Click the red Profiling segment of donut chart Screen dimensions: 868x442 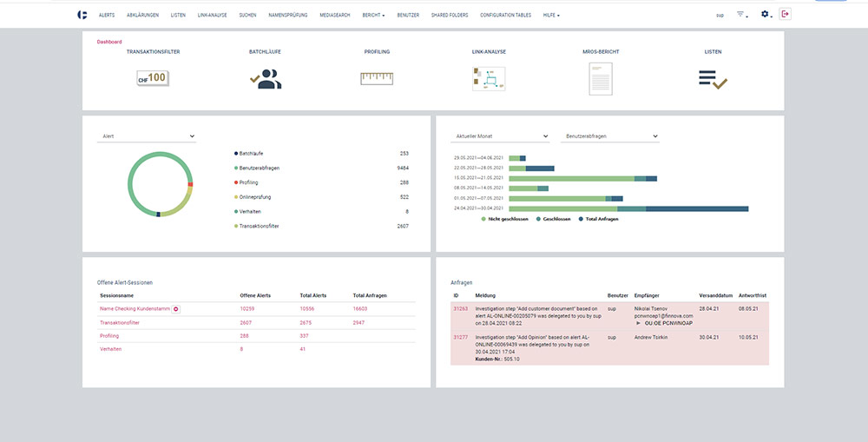189,184
